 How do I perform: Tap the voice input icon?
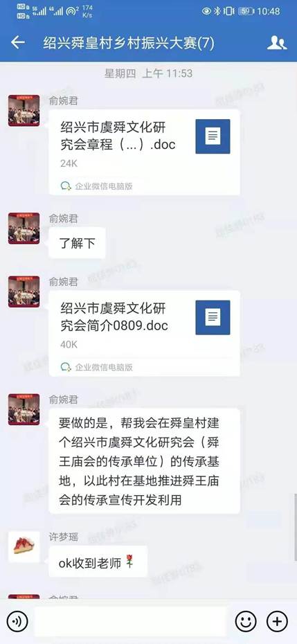[17, 620]
